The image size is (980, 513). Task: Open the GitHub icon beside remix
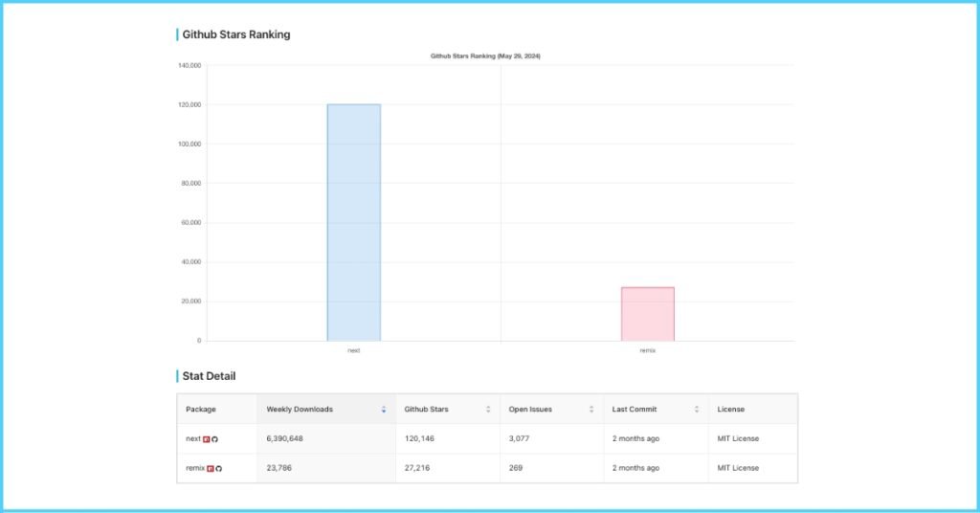219,469
